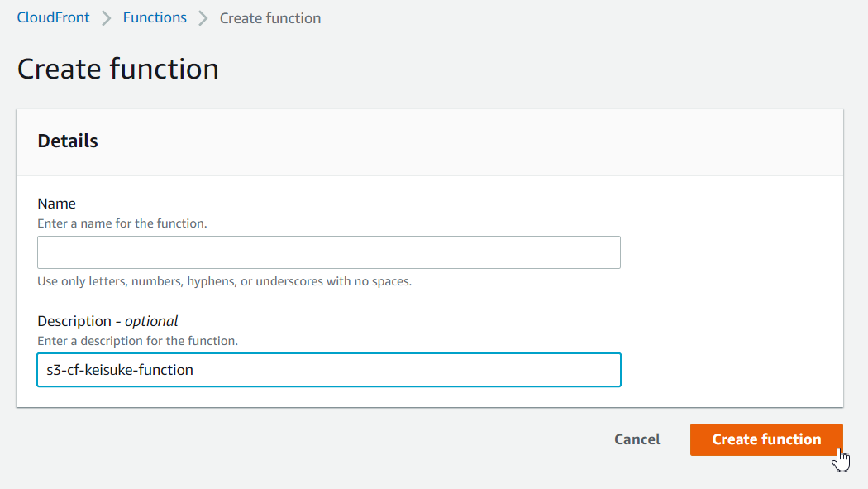Click the Details section header
This screenshot has height=489, width=868.
click(x=67, y=141)
